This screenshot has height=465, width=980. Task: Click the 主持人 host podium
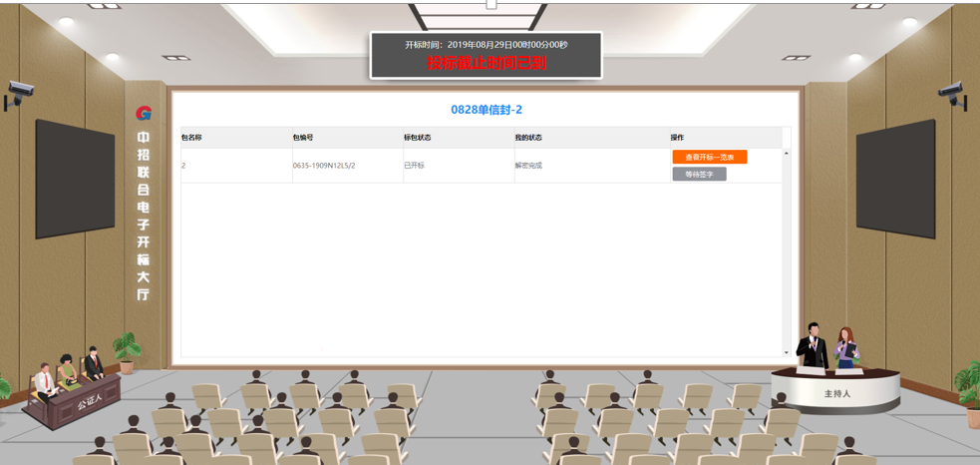pyautogui.click(x=836, y=392)
